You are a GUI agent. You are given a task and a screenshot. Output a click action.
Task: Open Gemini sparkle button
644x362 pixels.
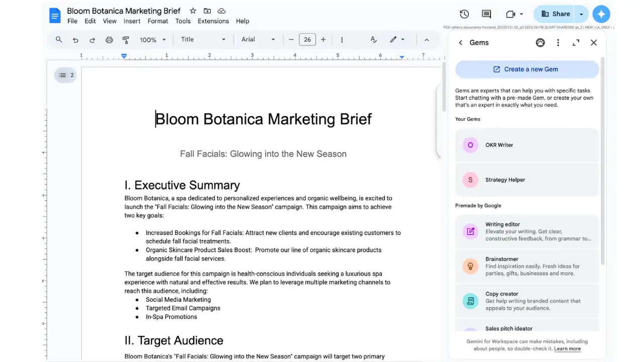pyautogui.click(x=601, y=14)
